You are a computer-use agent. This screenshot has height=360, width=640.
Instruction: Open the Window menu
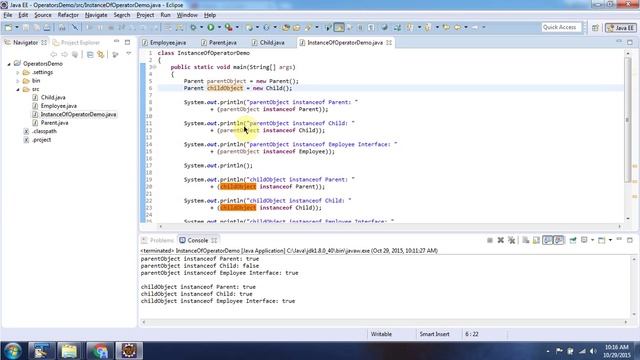[187, 15]
